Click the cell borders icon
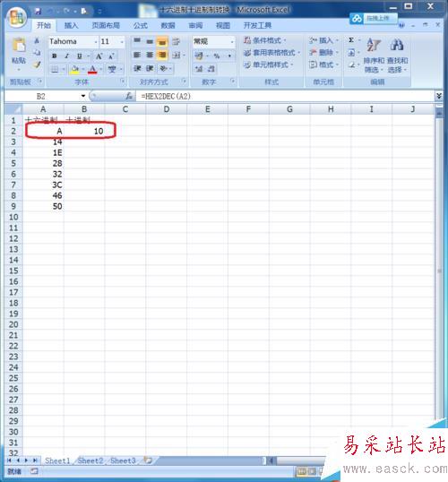448x482 pixels. click(55, 69)
